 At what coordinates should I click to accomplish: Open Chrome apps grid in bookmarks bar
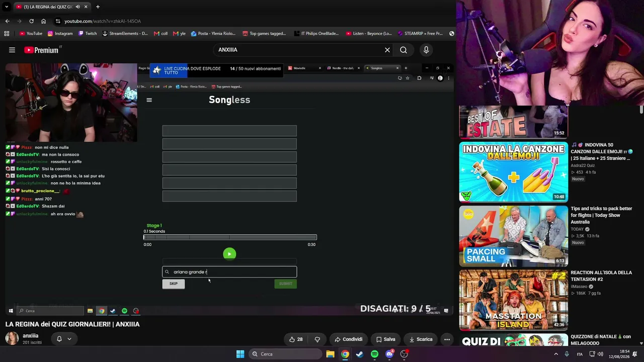coord(7,34)
